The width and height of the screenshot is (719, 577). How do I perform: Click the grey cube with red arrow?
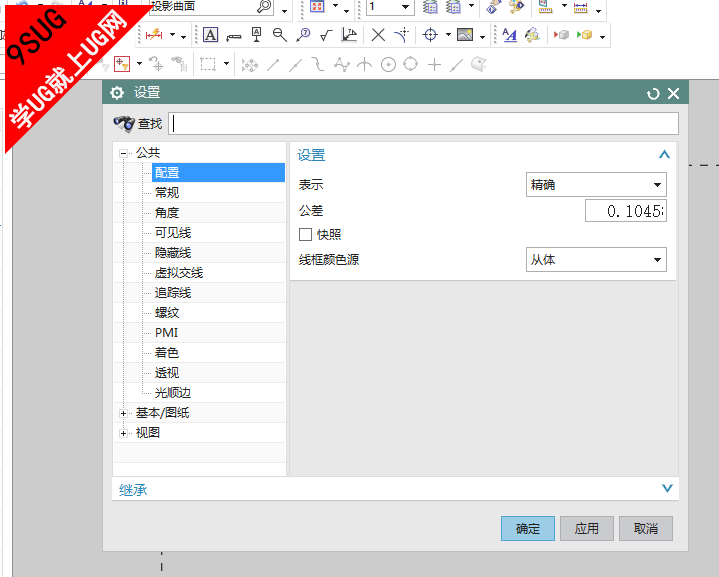coord(561,35)
